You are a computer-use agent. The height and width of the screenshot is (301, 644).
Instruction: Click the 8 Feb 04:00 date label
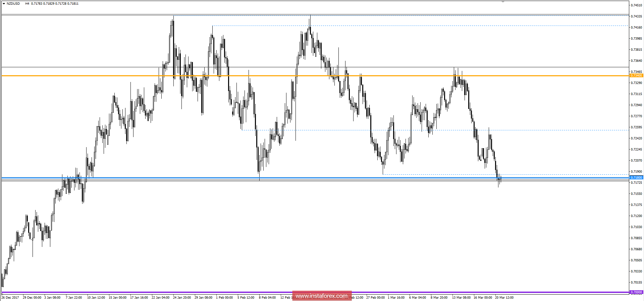pos(267,298)
